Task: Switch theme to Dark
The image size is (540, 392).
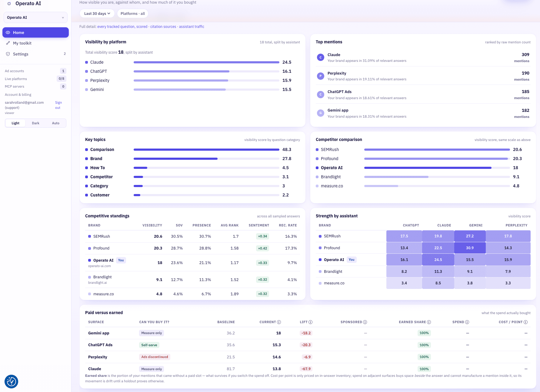Action: tap(36, 123)
